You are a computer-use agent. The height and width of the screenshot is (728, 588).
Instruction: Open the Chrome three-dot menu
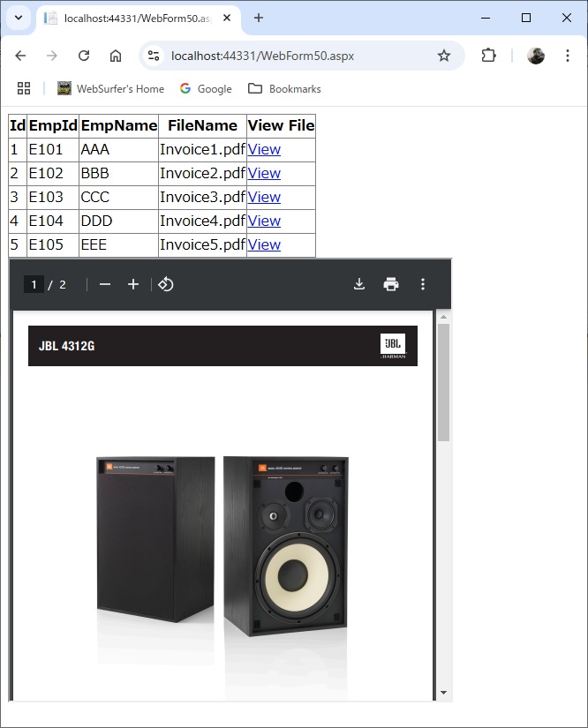pos(568,56)
